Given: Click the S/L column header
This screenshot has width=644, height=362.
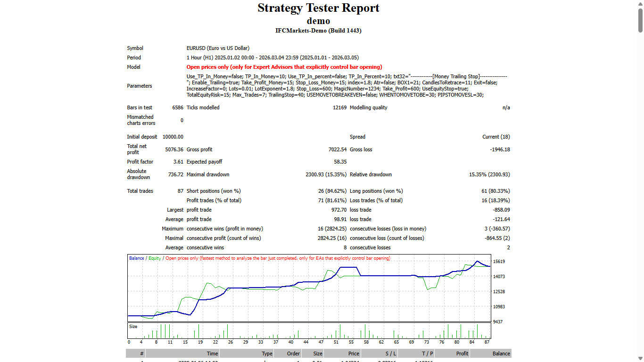Looking at the screenshot, I should (x=390, y=354).
